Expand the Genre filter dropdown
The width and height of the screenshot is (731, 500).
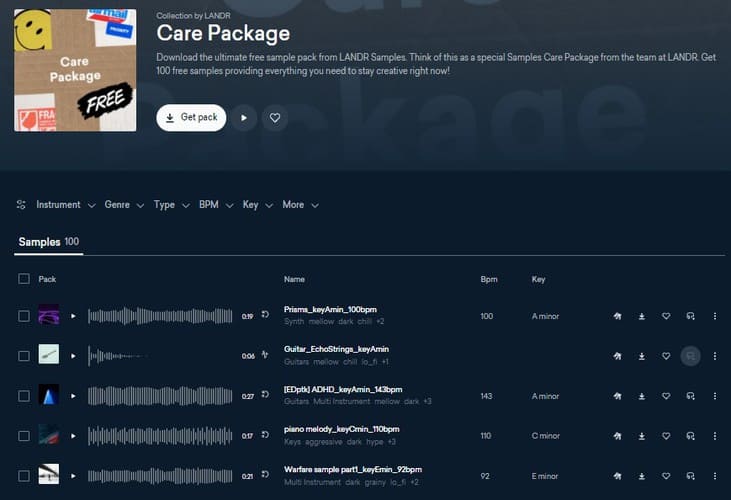[124, 205]
